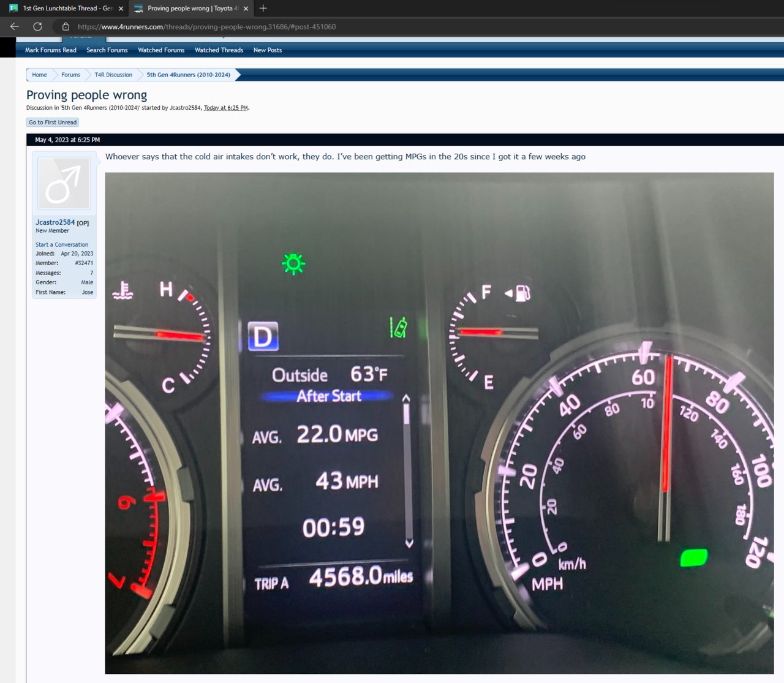784x683 pixels.
Task: Open the attached dashboard photo
Action: click(439, 423)
